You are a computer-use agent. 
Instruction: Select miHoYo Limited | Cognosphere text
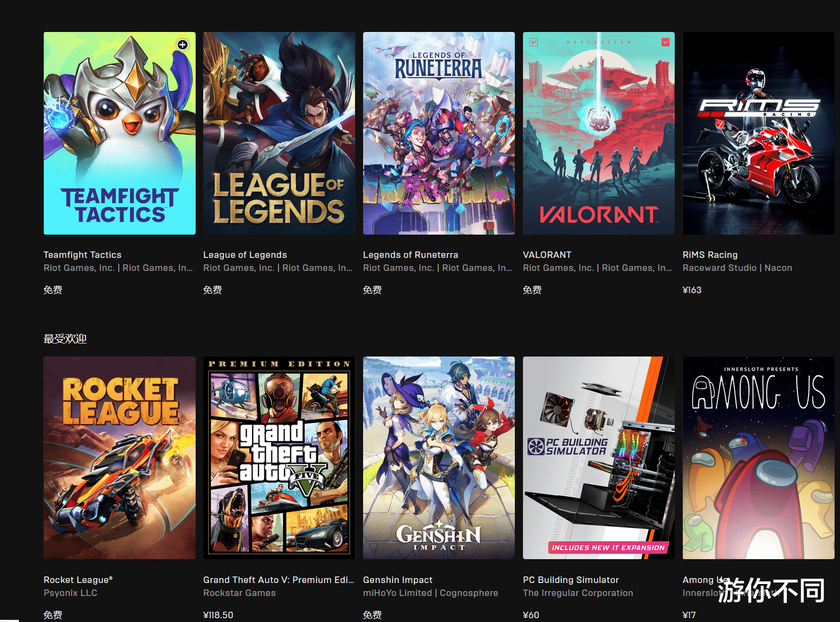[430, 593]
